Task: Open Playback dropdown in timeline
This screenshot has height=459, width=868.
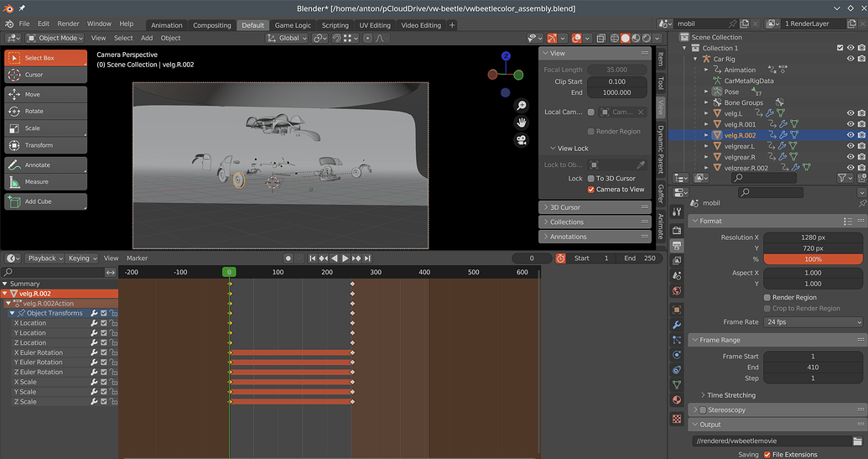Action: click(45, 258)
